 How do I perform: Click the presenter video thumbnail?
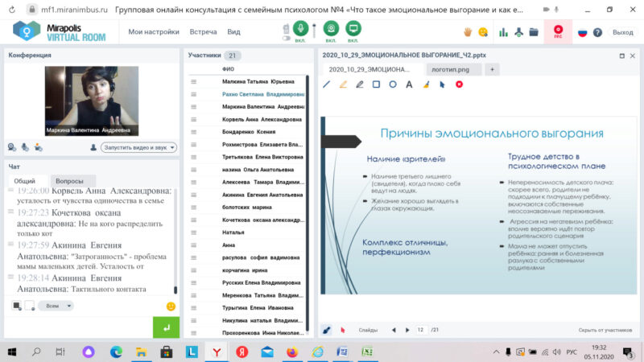coord(92,101)
